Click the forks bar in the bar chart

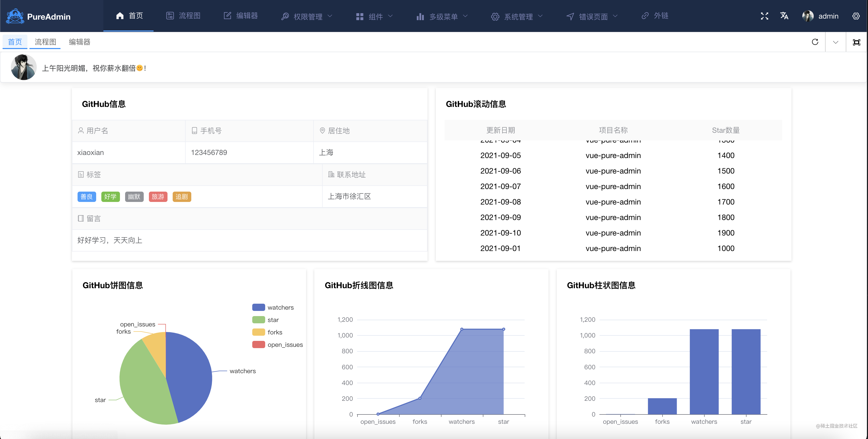662,406
